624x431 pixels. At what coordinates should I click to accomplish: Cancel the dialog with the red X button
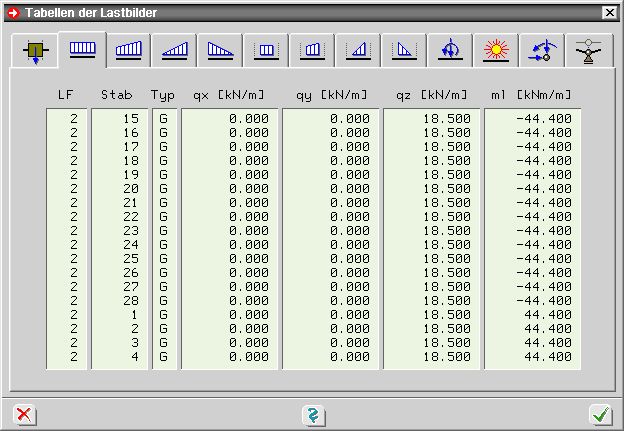(x=24, y=414)
